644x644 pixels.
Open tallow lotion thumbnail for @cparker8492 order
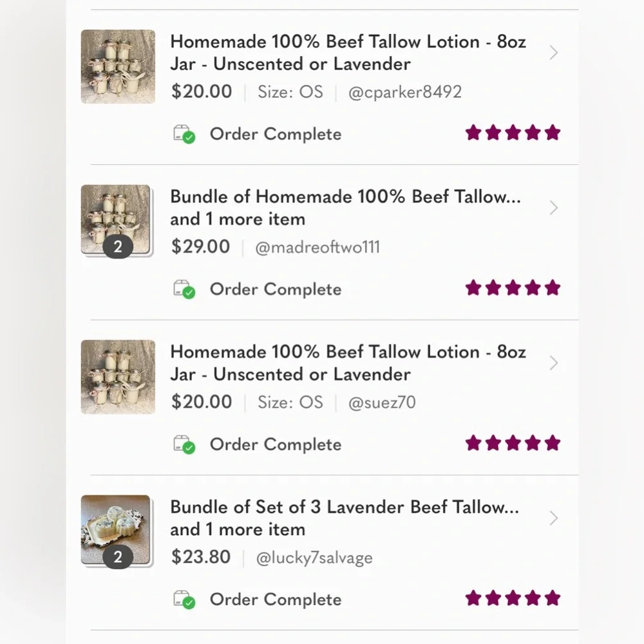pos(118,66)
